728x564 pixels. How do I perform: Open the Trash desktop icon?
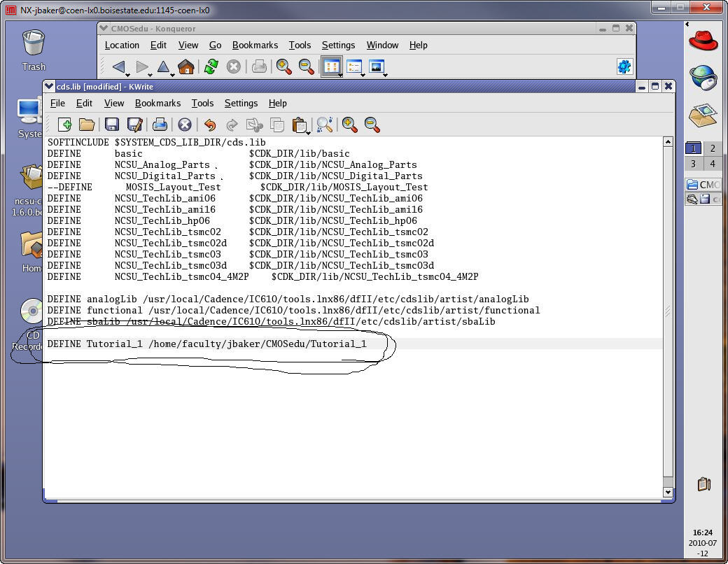click(34, 50)
